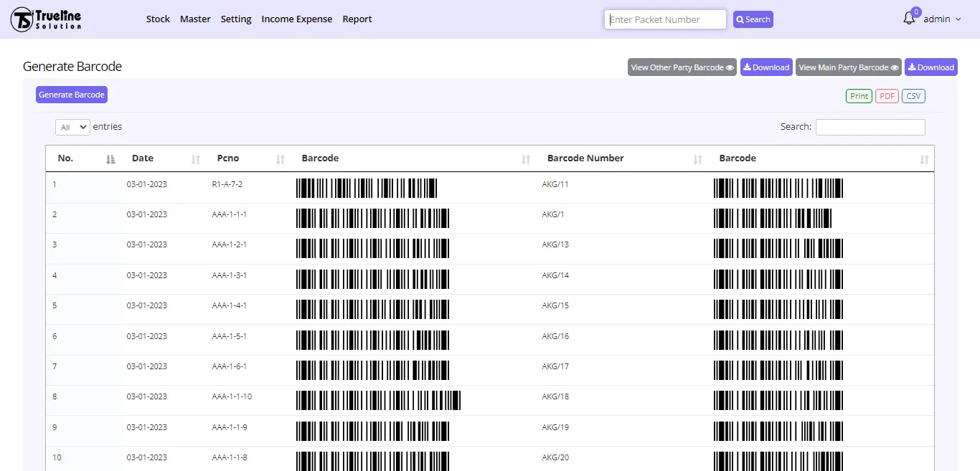Click barcode number AKG/16
The image size is (980, 471).
coord(555,336)
